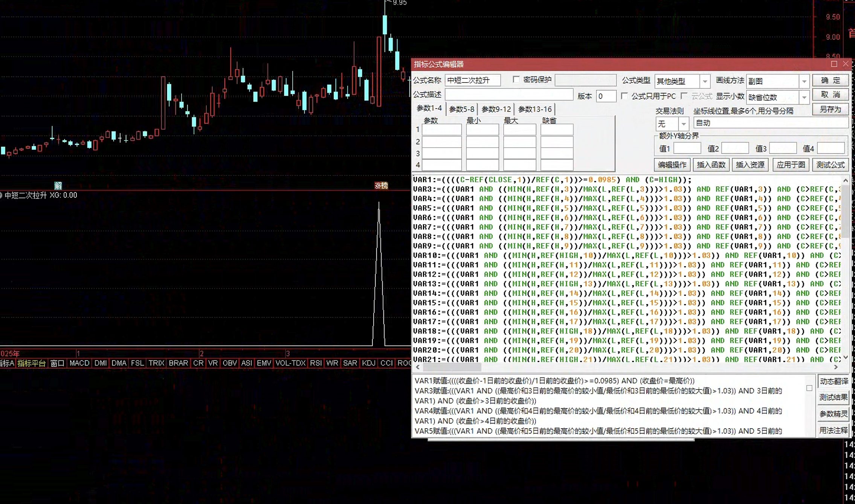This screenshot has height=504, width=855.
Task: Show the 测试结果 panel
Action: click(x=834, y=397)
